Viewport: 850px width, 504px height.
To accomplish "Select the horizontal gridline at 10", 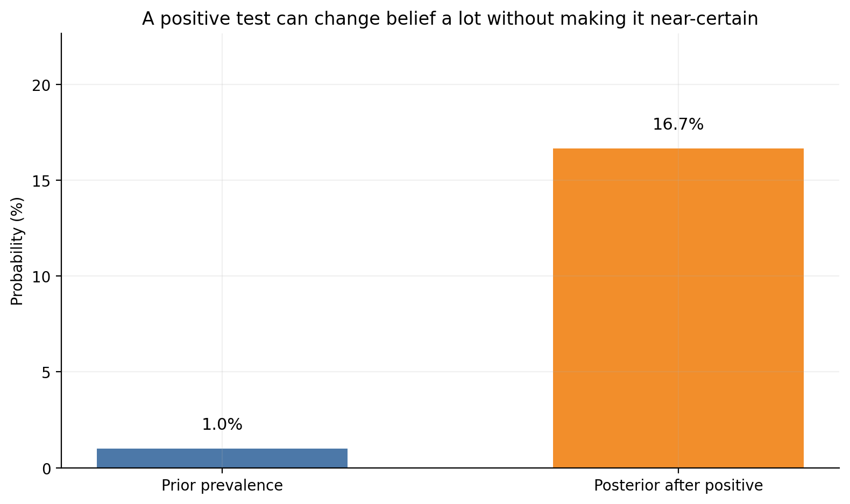I will tap(430, 276).
